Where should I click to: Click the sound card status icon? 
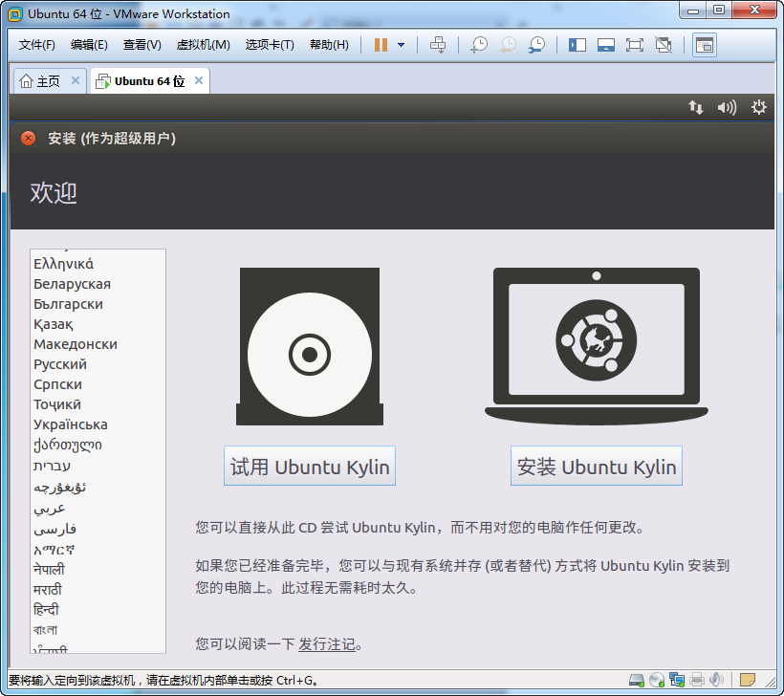716,680
